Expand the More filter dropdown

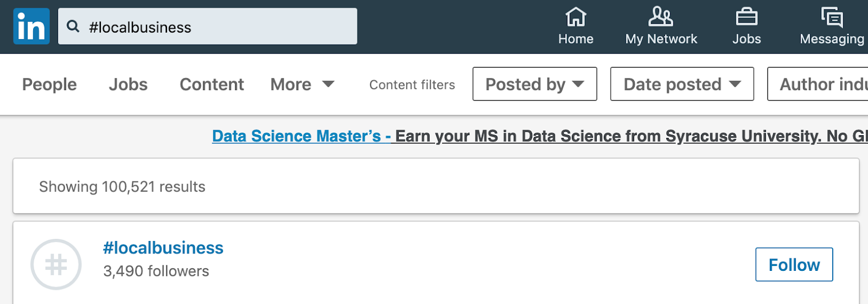pos(302,84)
